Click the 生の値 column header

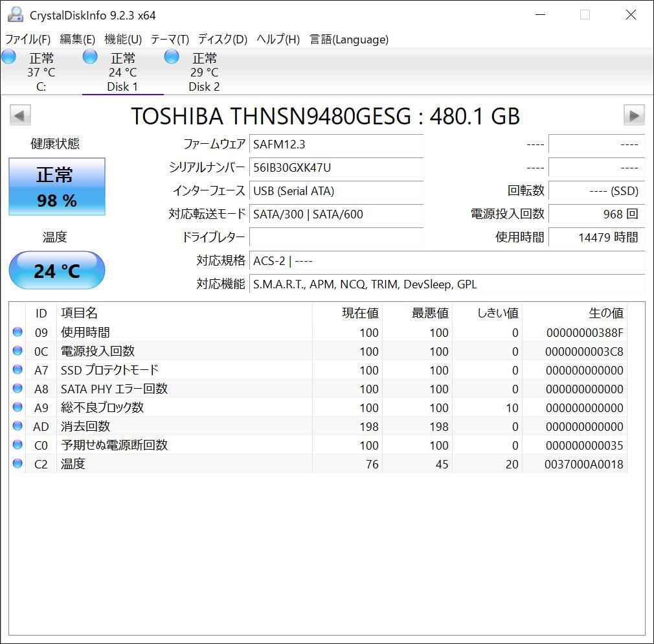point(575,313)
